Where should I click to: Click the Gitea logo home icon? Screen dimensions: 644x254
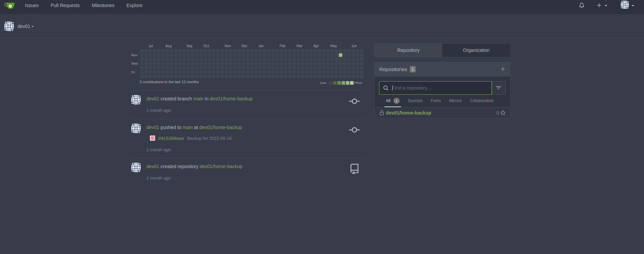(9, 6)
